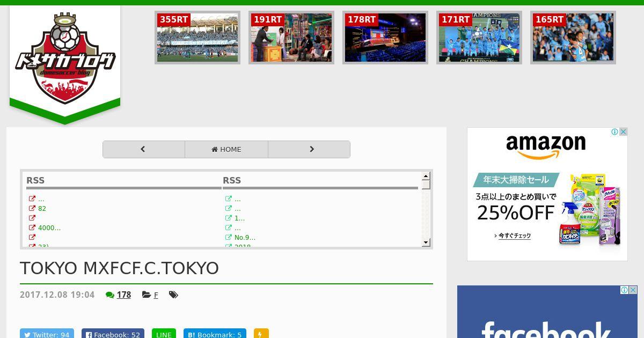
Task: Click green external-link icon beside '1...'
Action: pos(229,218)
